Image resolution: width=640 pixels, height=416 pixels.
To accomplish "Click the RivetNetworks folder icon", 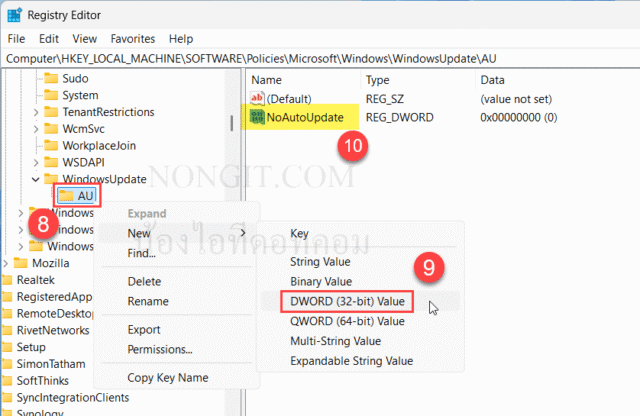I will pos(7,330).
